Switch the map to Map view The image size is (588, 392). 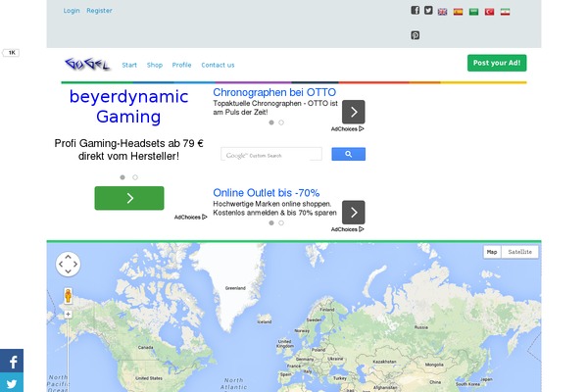(492, 252)
